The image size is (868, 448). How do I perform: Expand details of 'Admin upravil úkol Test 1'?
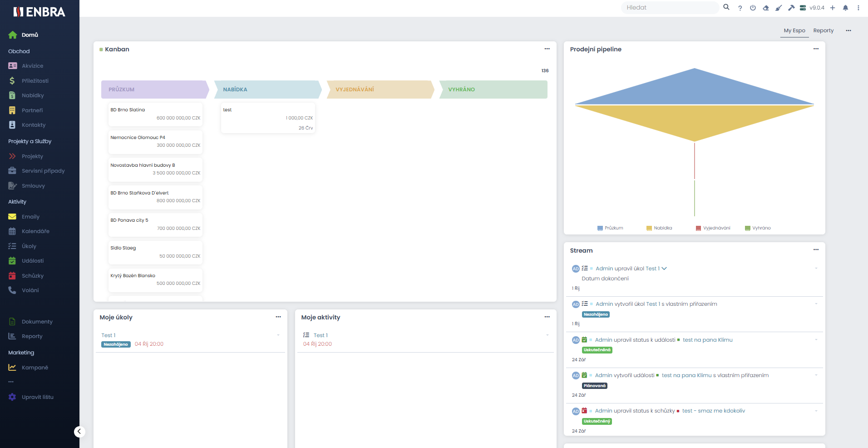pyautogui.click(x=664, y=269)
